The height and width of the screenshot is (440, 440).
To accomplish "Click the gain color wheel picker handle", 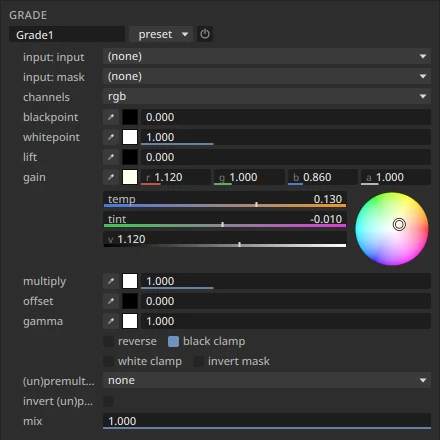I will tap(399, 224).
